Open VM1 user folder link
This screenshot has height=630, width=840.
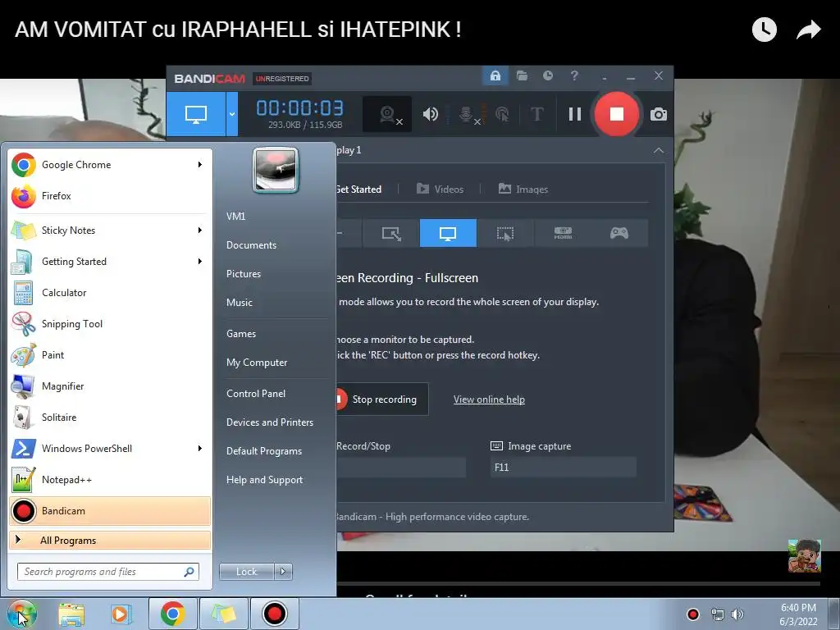tap(235, 217)
